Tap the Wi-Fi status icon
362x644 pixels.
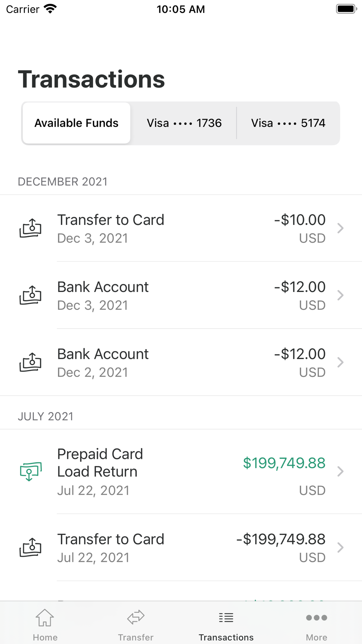pos(50,9)
